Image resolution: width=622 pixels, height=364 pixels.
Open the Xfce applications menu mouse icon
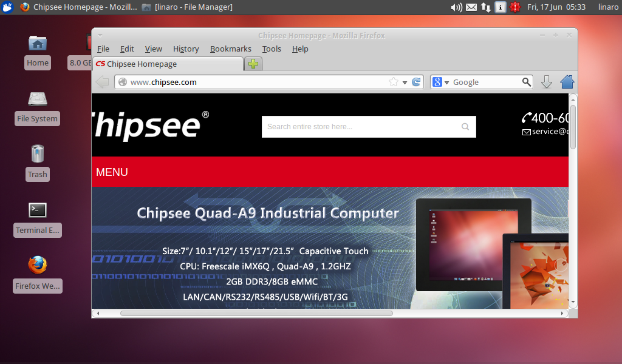coord(7,7)
